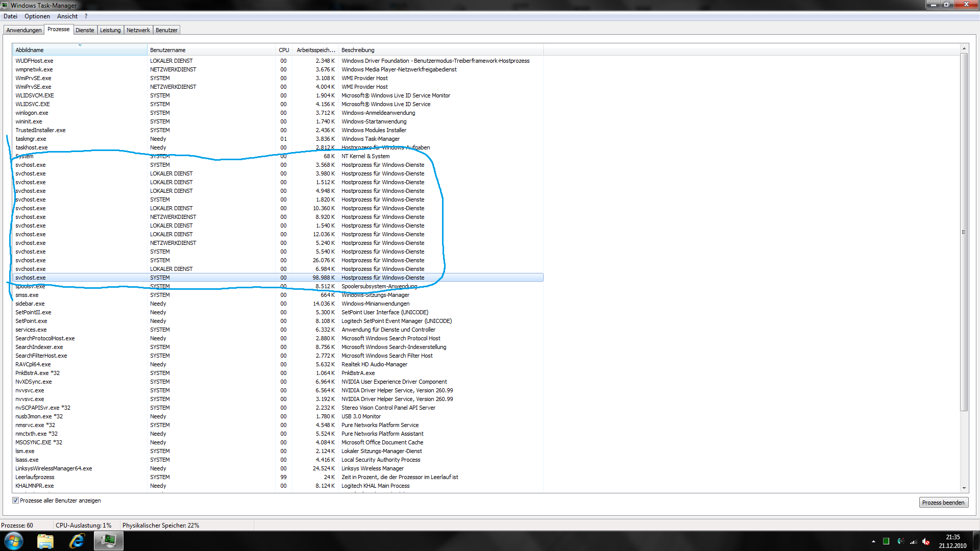Switch to the Dienste tab
Viewport: 980px width, 551px height.
coord(85,30)
